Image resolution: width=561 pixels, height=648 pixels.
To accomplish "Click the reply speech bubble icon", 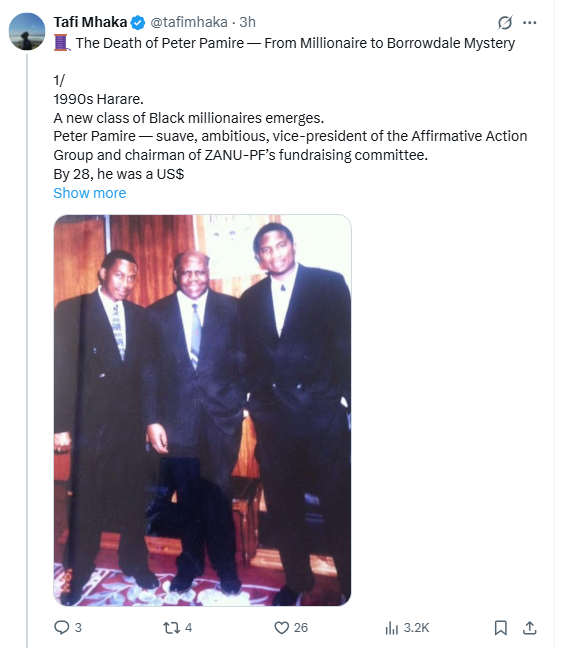I will coord(62,627).
